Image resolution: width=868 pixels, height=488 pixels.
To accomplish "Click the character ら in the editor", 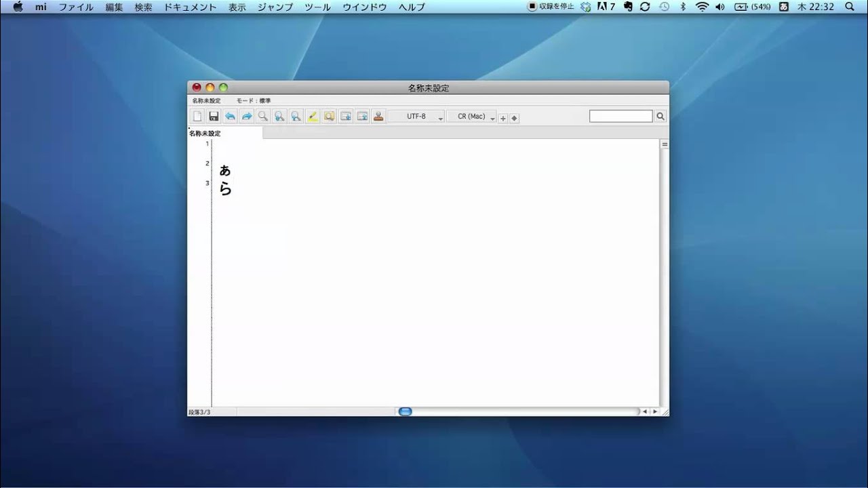I will pyautogui.click(x=225, y=189).
